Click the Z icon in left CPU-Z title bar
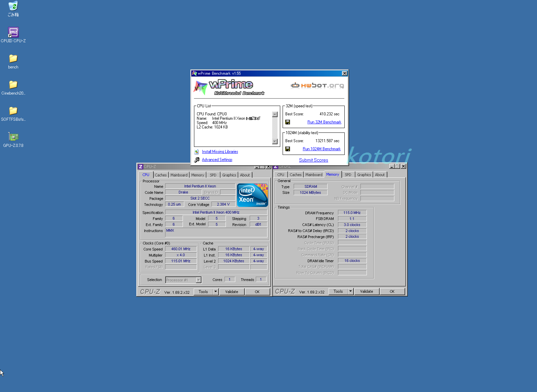This screenshot has height=392, width=537. pos(141,167)
